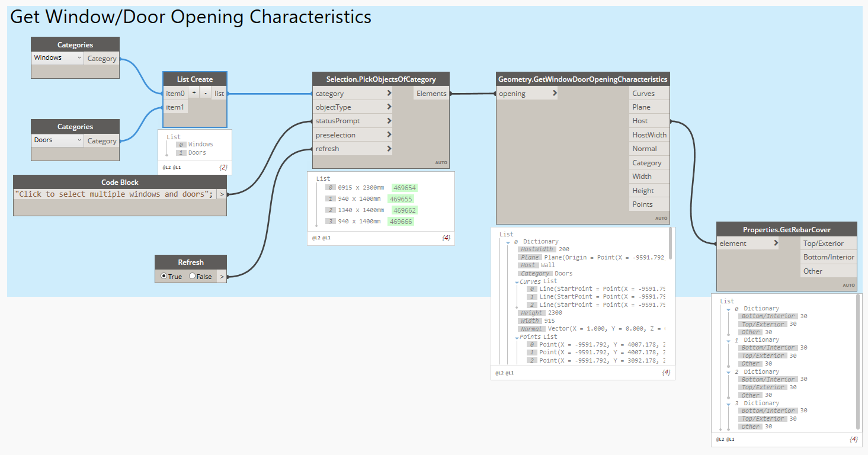Collapse Dictionary 2 in the GetRebarCover preview
Viewport: 868px width, 455px height.
(728, 372)
